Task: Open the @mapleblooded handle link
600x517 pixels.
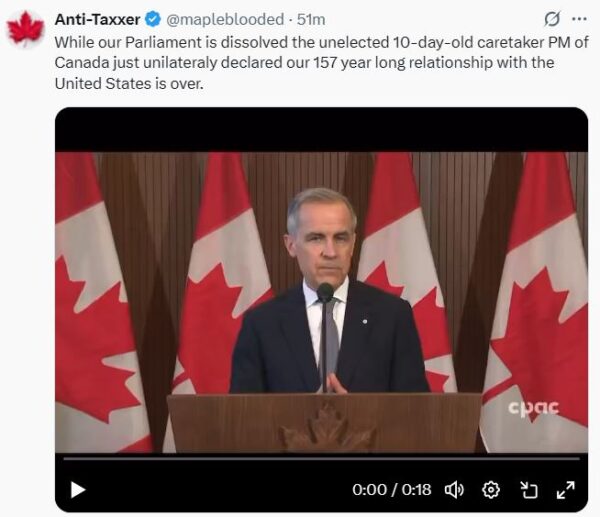Action: pos(224,19)
